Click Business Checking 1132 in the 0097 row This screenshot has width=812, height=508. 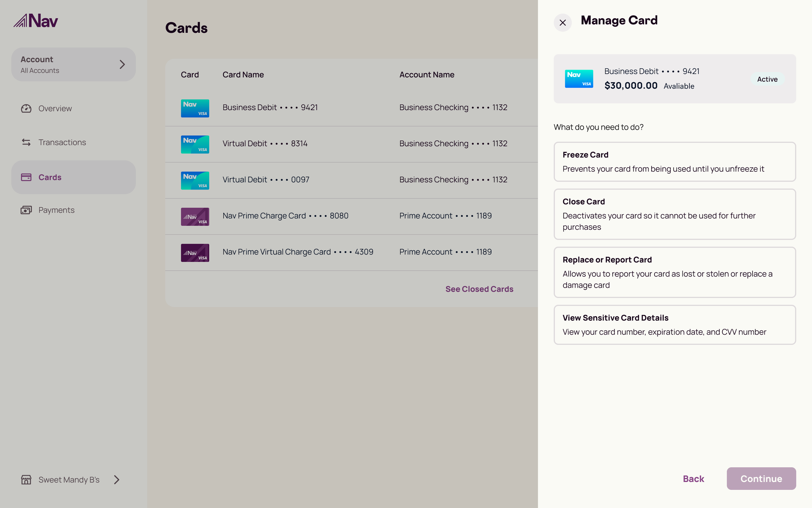click(453, 180)
